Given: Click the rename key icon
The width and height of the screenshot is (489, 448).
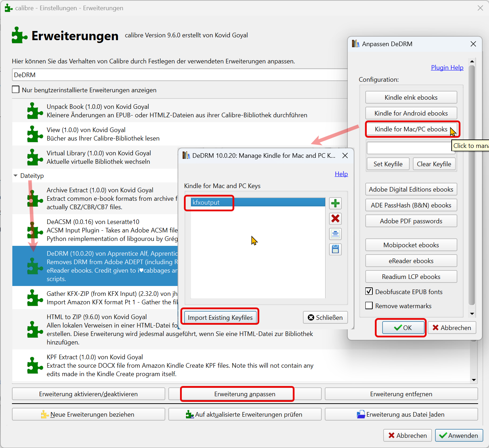Looking at the screenshot, I should click(335, 234).
